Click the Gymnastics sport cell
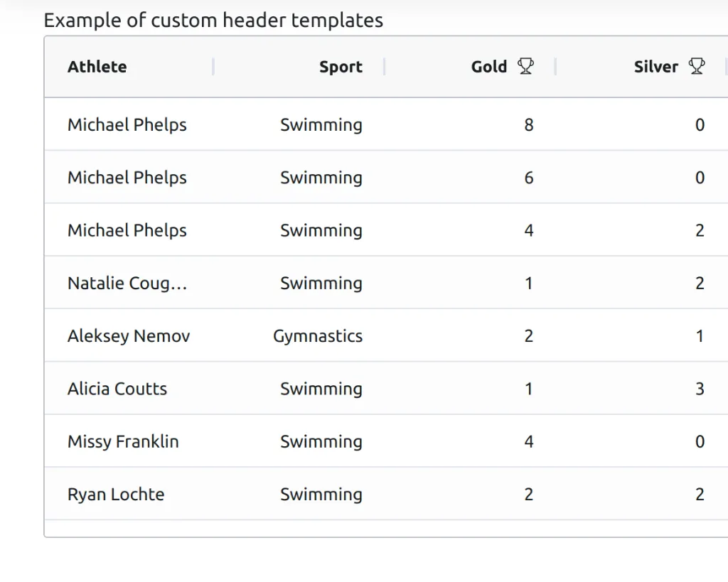 pos(318,335)
